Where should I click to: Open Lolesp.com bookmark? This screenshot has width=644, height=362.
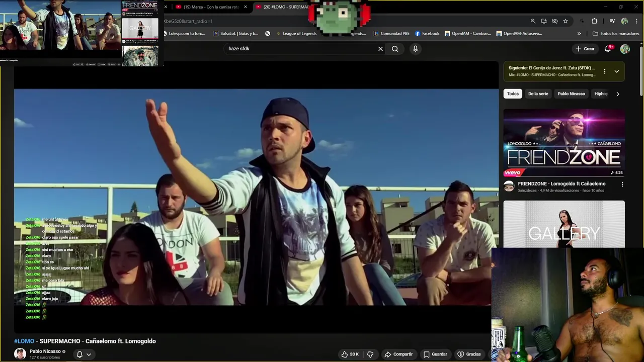[184, 34]
